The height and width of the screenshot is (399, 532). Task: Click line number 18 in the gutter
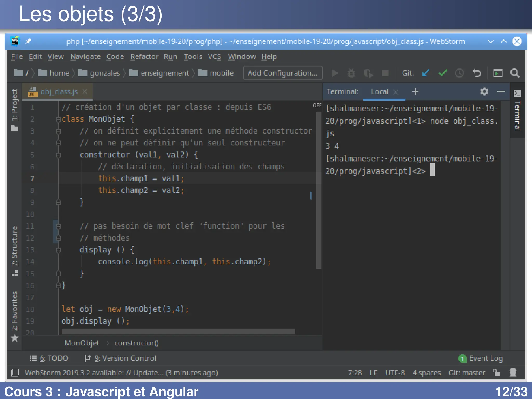(30, 309)
